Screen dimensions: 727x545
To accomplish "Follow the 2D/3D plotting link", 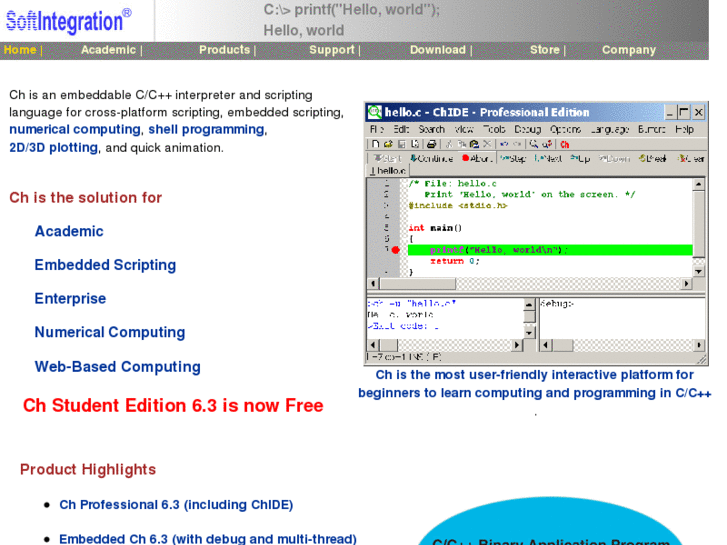I will tap(53, 147).
